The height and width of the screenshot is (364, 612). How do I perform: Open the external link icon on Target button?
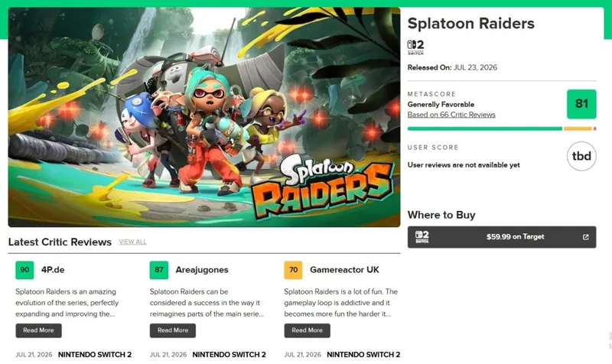[585, 237]
